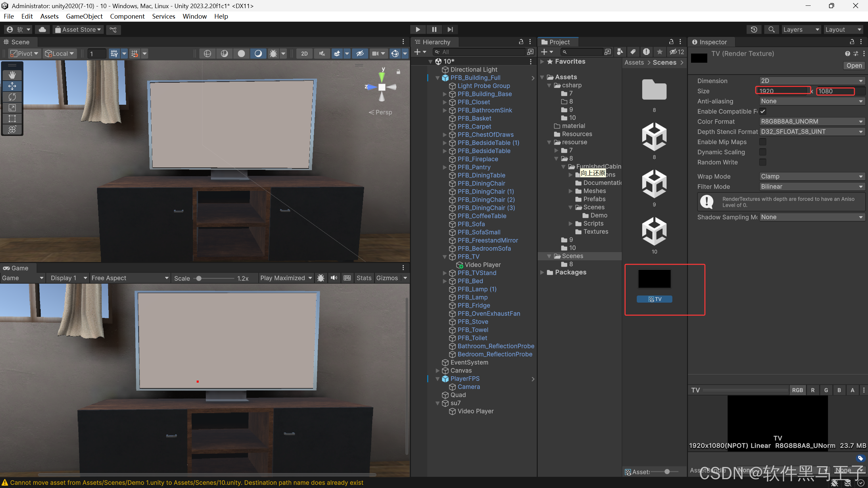Enable the Dynamic Scaling checkbox
Image resolution: width=868 pixels, height=488 pixels.
tap(763, 152)
